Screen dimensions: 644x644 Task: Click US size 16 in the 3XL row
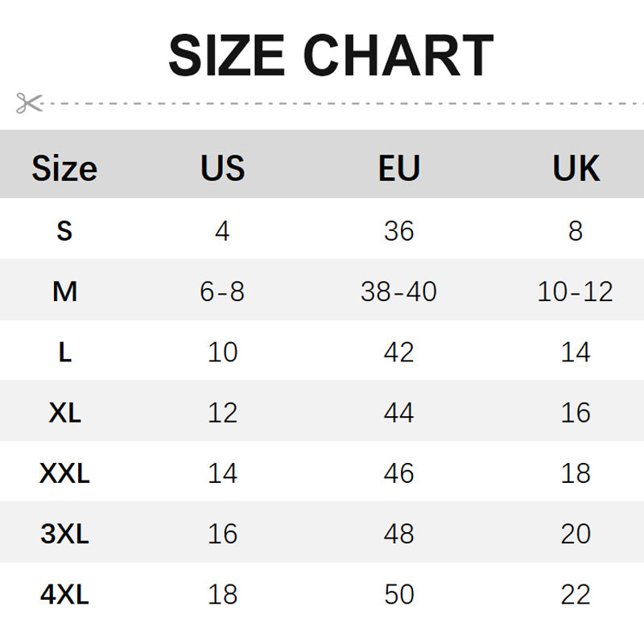coord(222,534)
